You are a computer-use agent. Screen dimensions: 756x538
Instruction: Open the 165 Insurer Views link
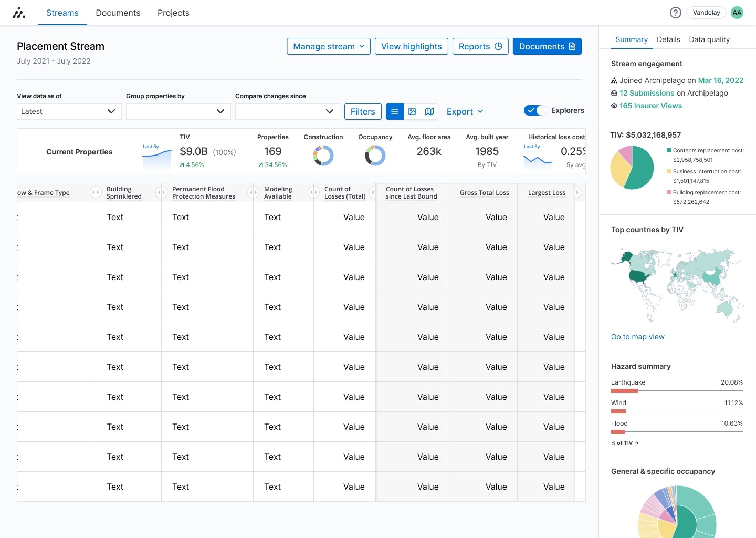coord(650,106)
